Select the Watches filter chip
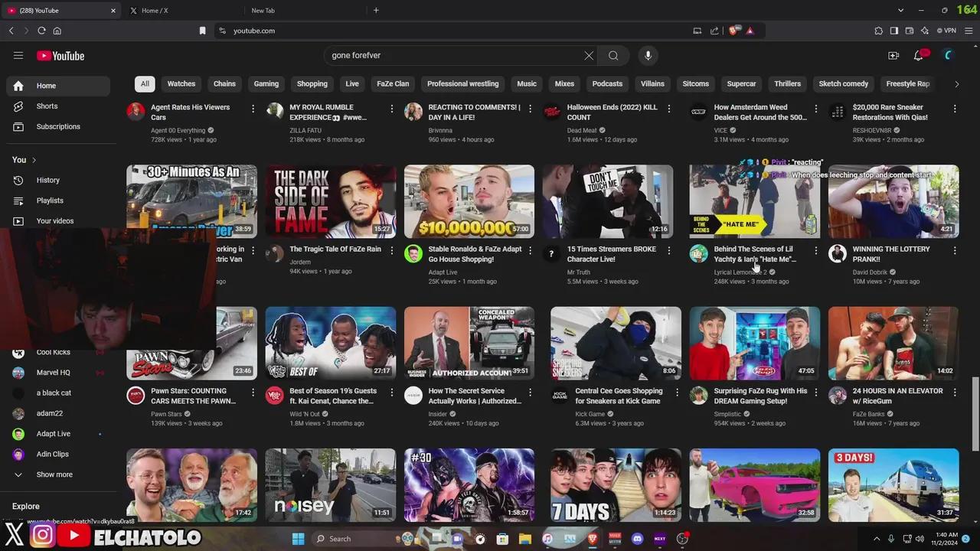 (181, 83)
